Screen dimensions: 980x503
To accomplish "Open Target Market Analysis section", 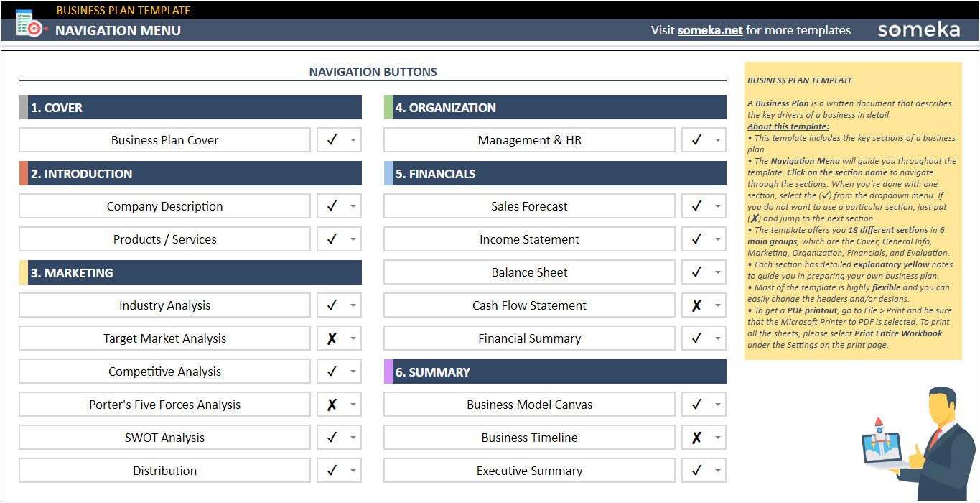I will [x=165, y=338].
